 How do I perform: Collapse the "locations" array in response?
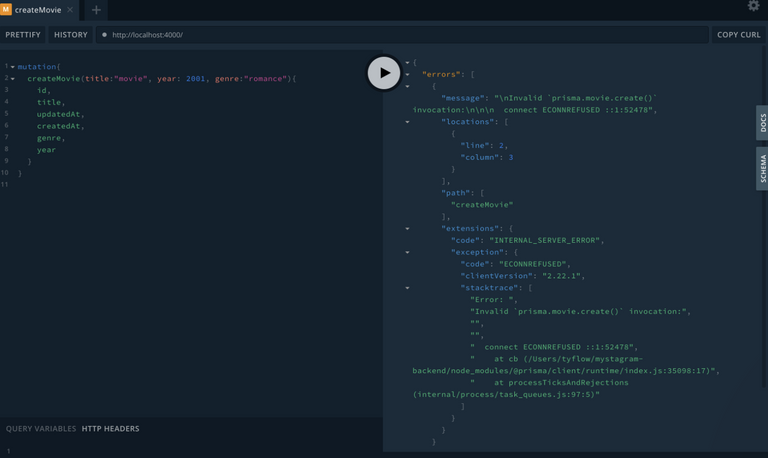407,122
